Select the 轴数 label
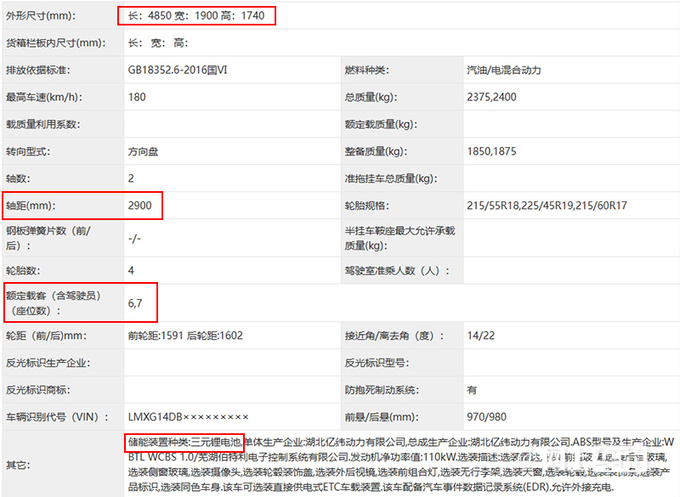This screenshot has width=680, height=497. tap(17, 179)
